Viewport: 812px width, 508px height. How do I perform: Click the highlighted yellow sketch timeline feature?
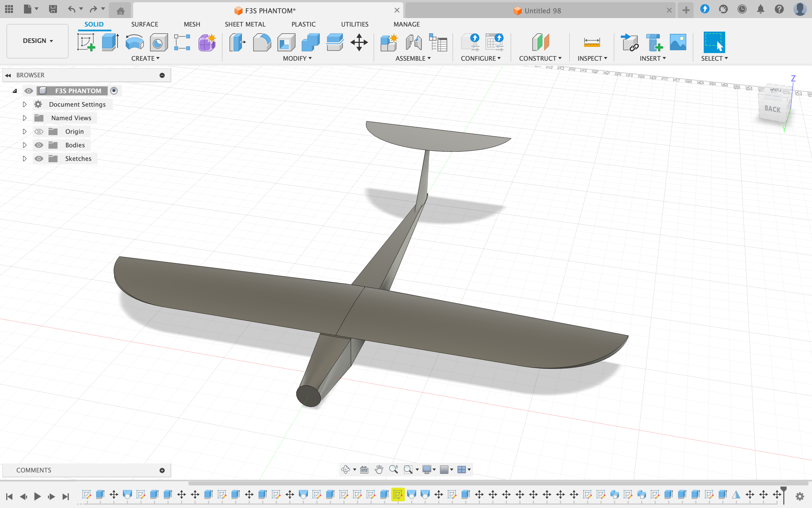[x=398, y=494]
